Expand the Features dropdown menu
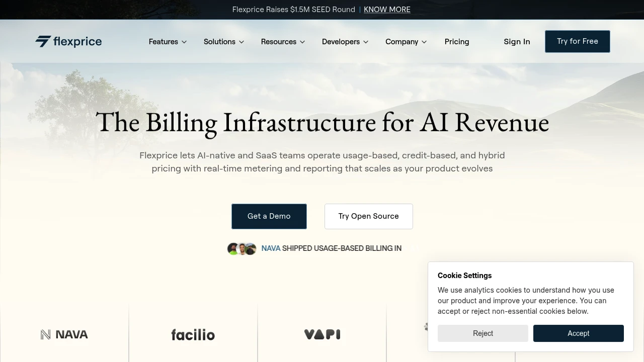The width and height of the screenshot is (644, 362). click(x=168, y=42)
